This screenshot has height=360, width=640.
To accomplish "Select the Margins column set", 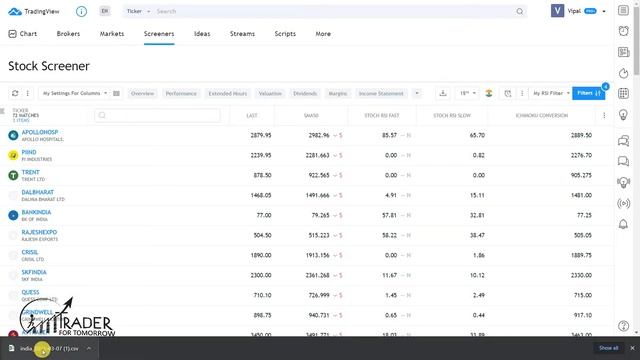I will 338,93.
